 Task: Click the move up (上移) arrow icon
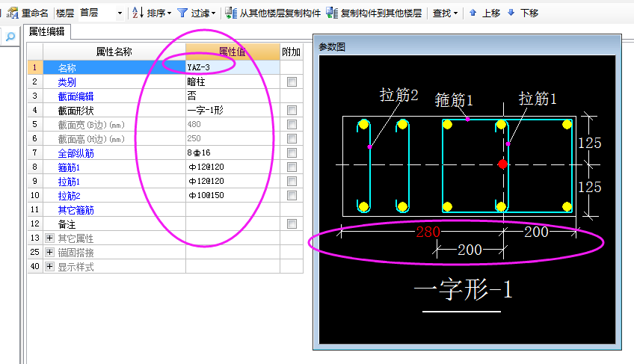point(473,13)
